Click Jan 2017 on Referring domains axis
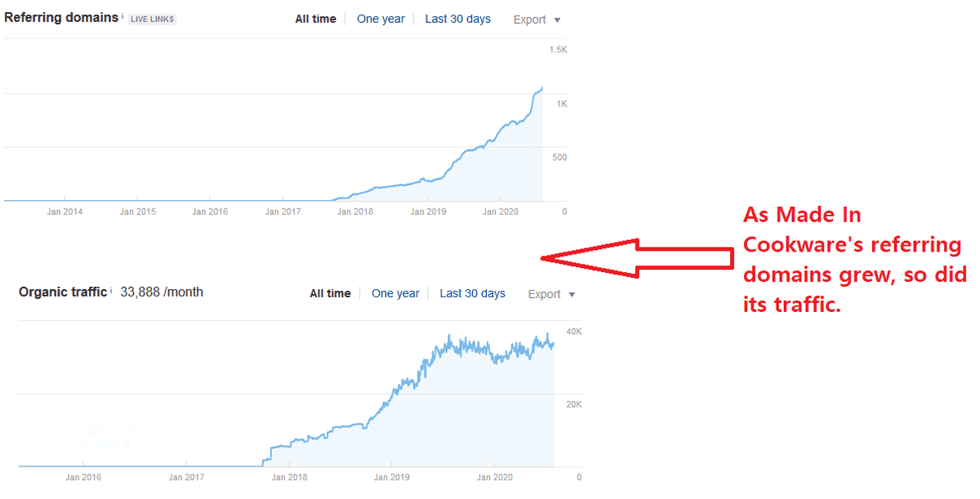The image size is (980, 499). (x=283, y=212)
